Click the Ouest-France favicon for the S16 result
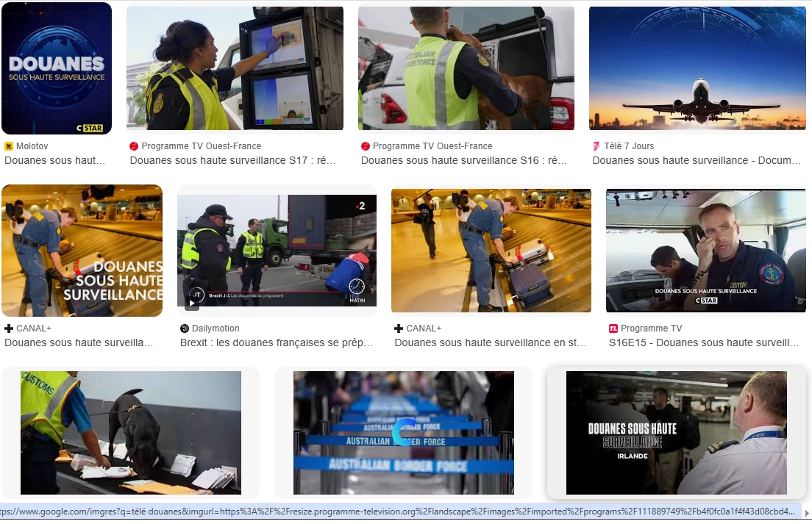Screen dimensions: 812x524 click(x=366, y=146)
